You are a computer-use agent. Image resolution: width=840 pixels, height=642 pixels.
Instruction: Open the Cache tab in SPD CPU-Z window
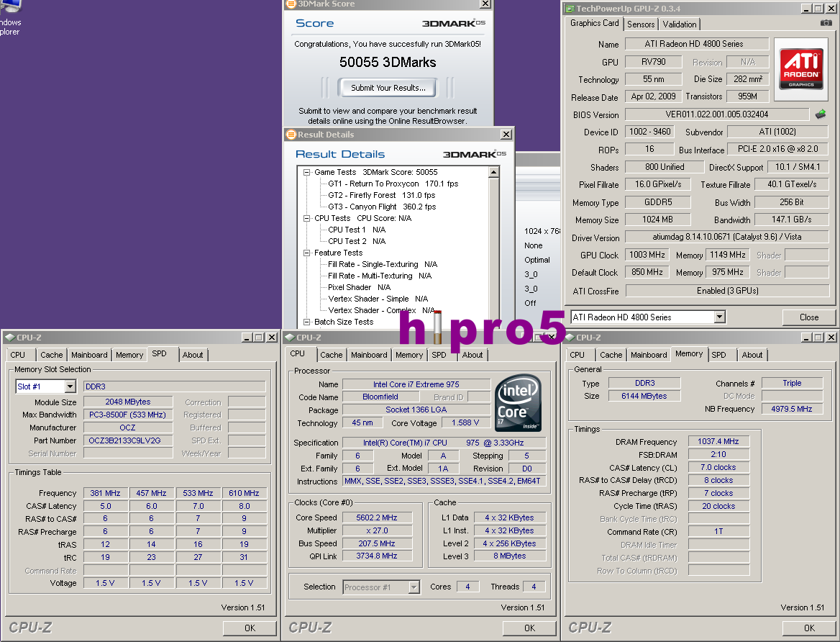click(52, 355)
